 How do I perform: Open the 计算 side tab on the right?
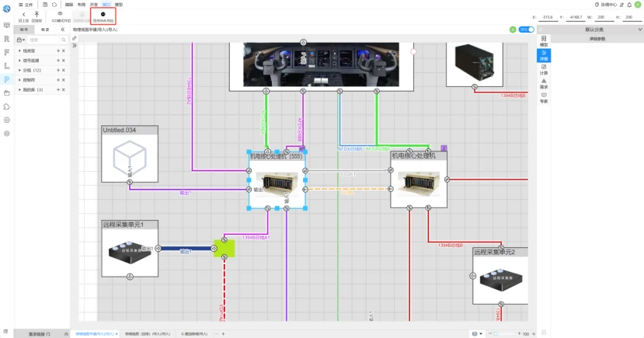(x=544, y=69)
